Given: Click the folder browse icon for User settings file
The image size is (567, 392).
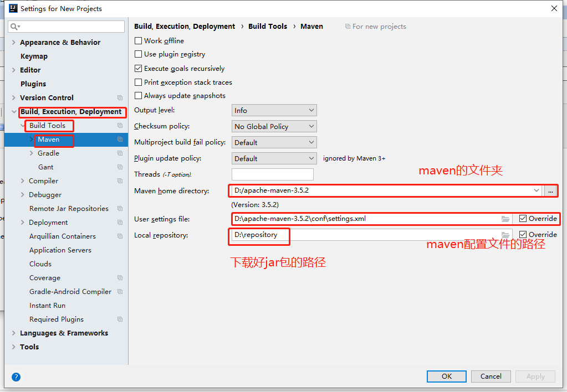Looking at the screenshot, I should pos(505,219).
